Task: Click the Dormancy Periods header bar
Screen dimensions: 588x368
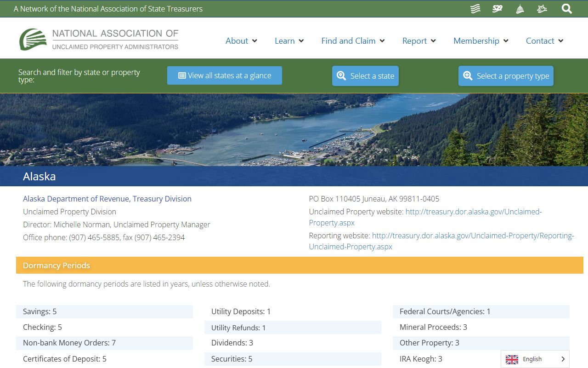Action: point(300,265)
